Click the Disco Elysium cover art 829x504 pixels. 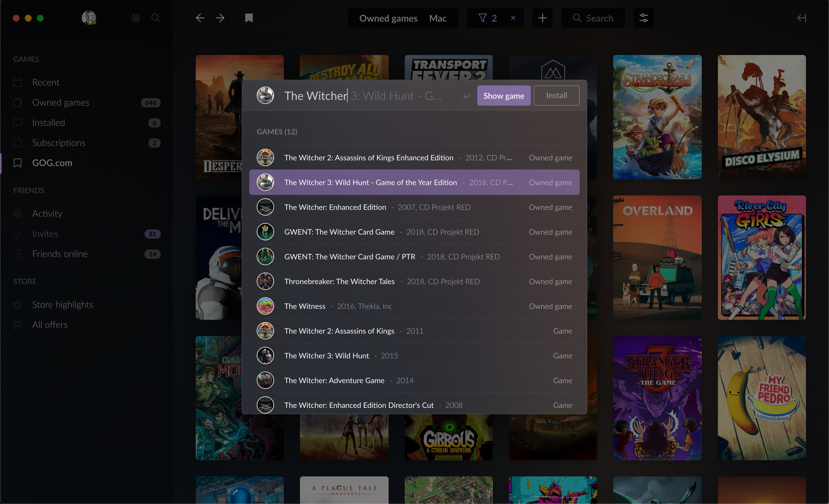coord(762,118)
